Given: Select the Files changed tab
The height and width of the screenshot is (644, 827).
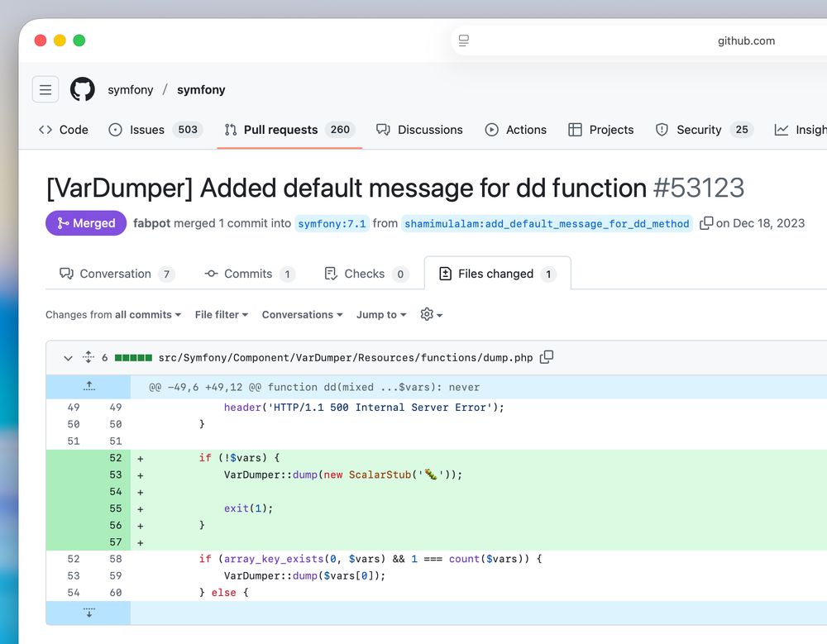Looking at the screenshot, I should point(497,274).
